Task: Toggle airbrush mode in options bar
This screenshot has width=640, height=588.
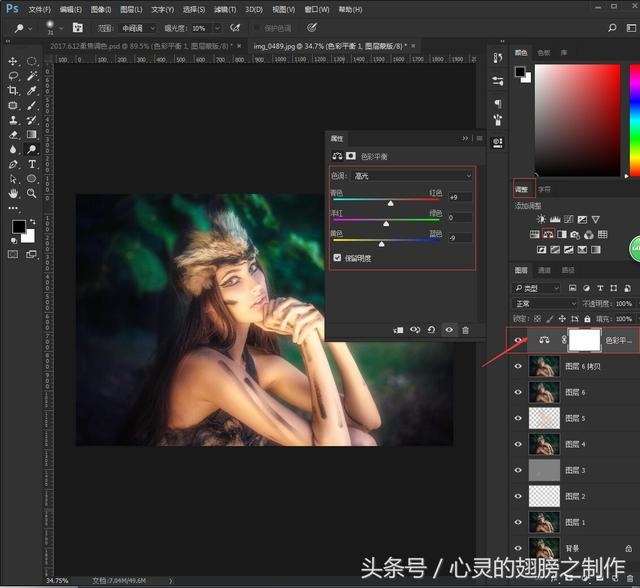Action: [235, 28]
